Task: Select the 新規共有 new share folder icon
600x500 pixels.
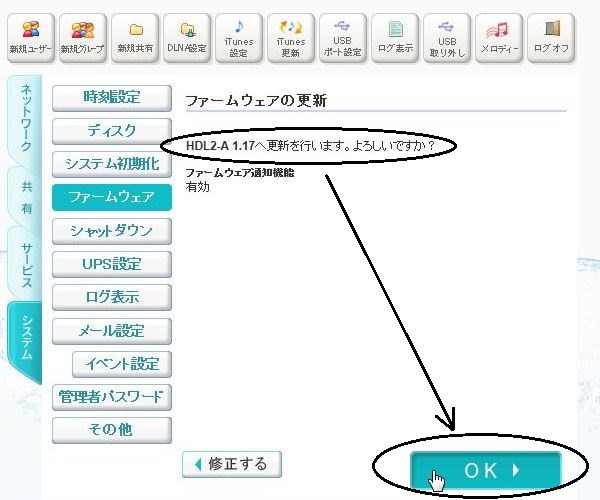Action: click(135, 37)
